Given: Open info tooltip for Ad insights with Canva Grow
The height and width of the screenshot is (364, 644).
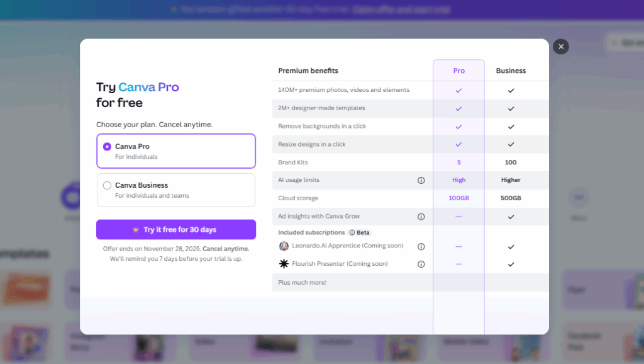Looking at the screenshot, I should [x=421, y=215].
